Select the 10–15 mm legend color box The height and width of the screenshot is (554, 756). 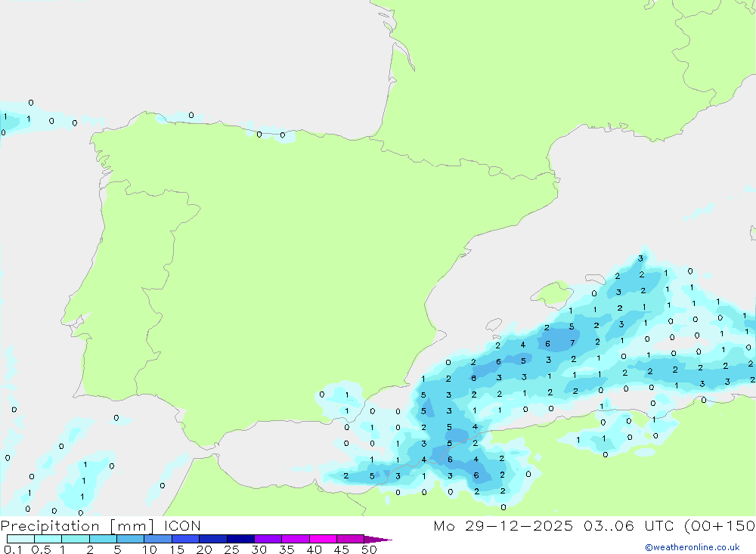click(158, 539)
